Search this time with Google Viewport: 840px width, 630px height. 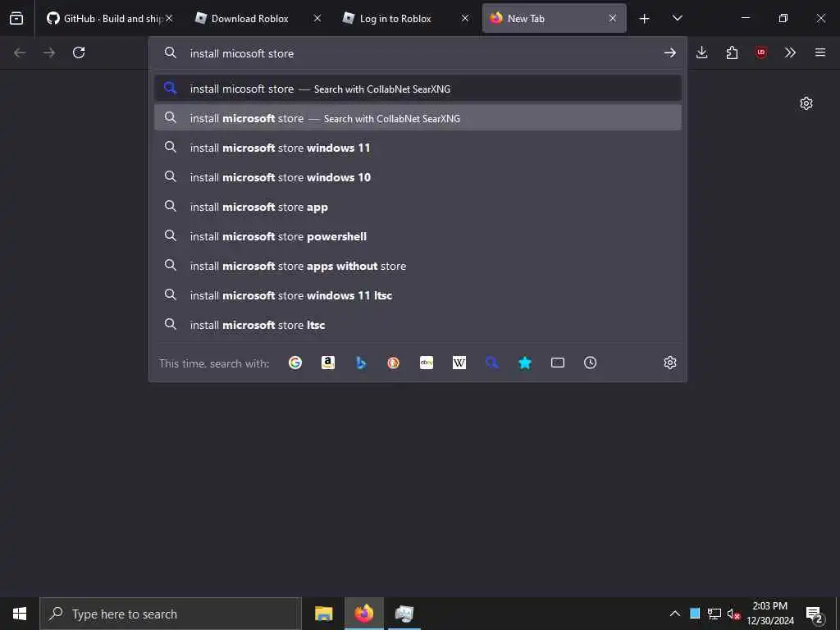coord(295,363)
